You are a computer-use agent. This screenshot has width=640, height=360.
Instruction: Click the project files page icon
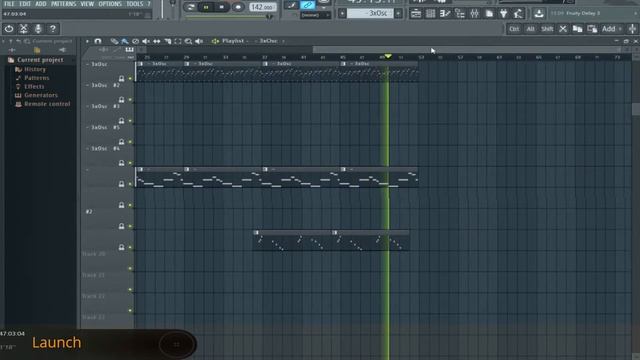pyautogui.click(x=489, y=13)
